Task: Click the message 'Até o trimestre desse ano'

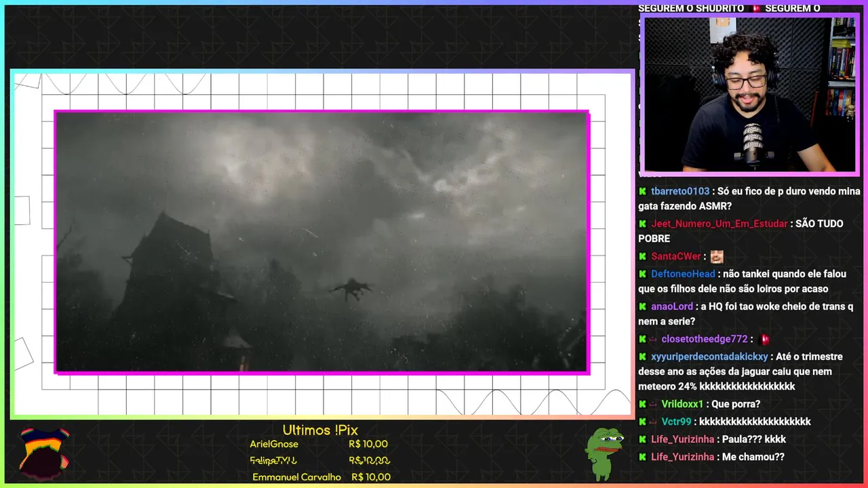Action: pos(741,372)
